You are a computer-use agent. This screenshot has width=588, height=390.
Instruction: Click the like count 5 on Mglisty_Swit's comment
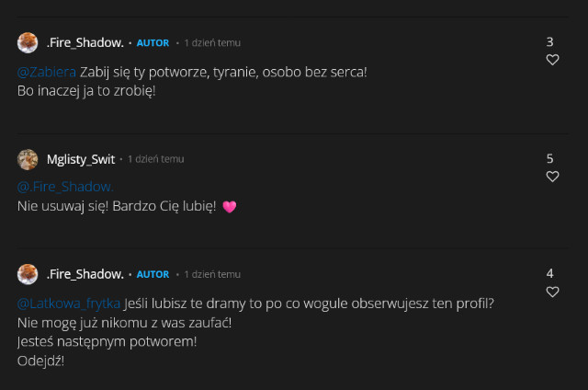tap(549, 158)
